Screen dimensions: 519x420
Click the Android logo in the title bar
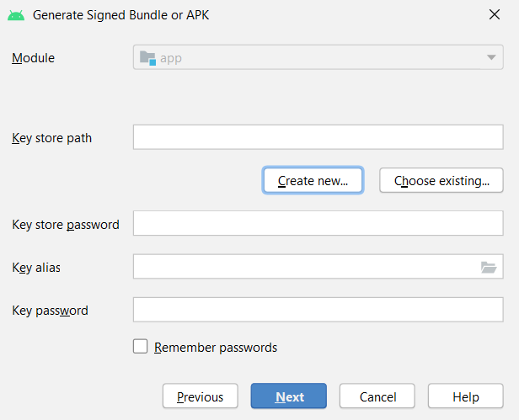click(16, 14)
